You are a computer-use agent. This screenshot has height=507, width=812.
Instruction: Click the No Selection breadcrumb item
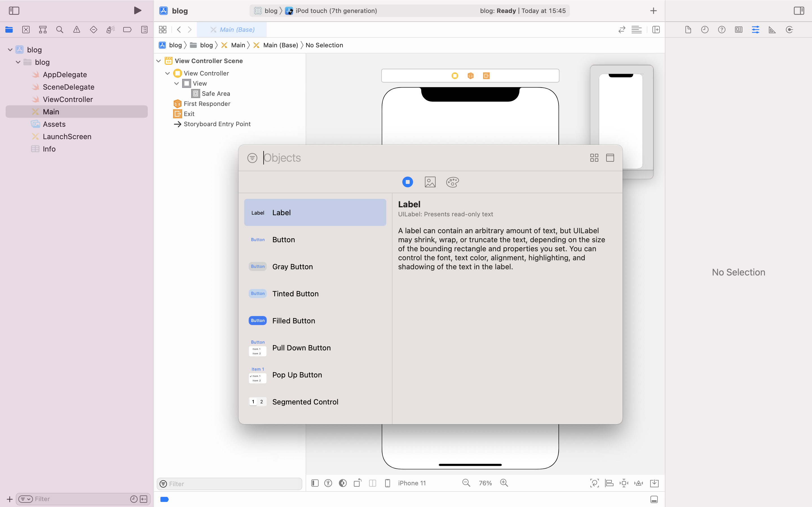(x=324, y=45)
